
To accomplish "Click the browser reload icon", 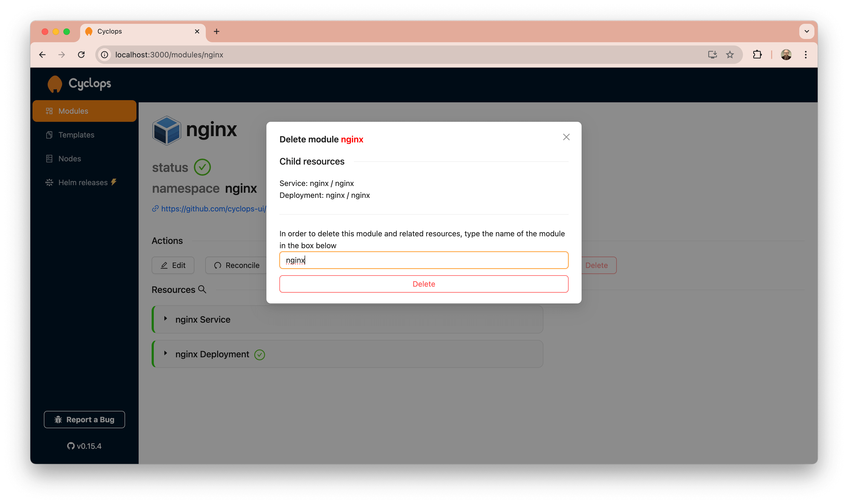I will tap(81, 55).
